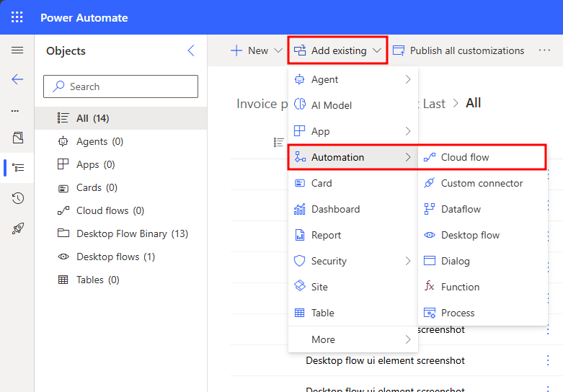Toggle the hamburger navigation menu
This screenshot has height=392, width=563.
(x=17, y=50)
